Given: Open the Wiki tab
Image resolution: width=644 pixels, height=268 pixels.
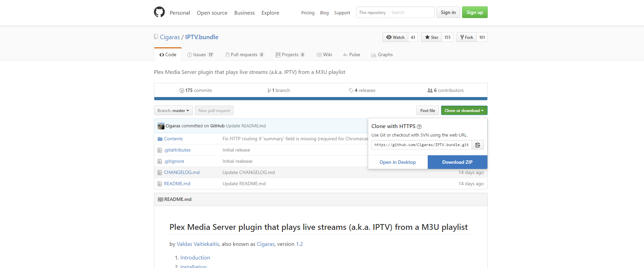Looking at the screenshot, I should tap(325, 54).
